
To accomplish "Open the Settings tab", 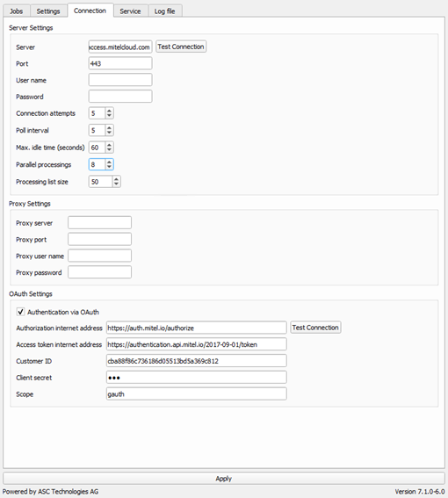I will pos(48,11).
